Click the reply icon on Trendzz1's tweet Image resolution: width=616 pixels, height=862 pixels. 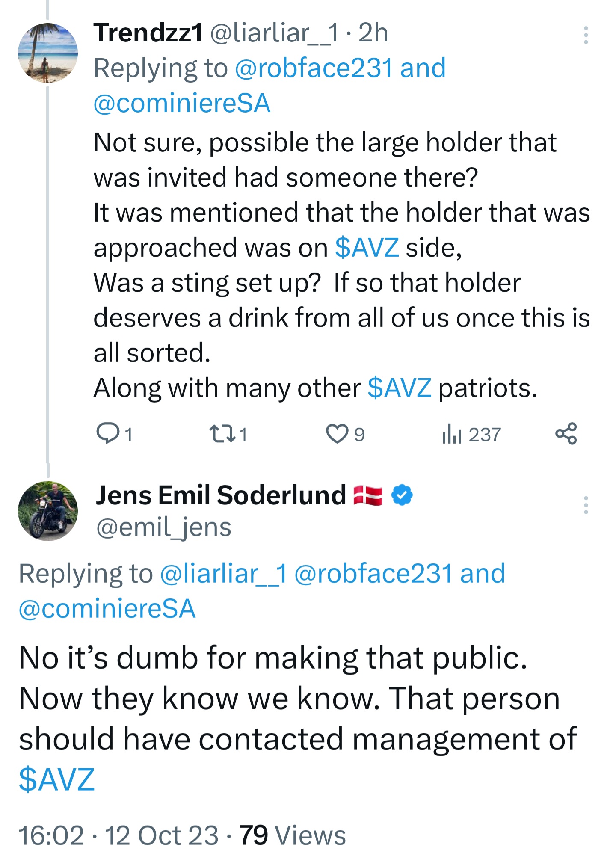coord(108,433)
